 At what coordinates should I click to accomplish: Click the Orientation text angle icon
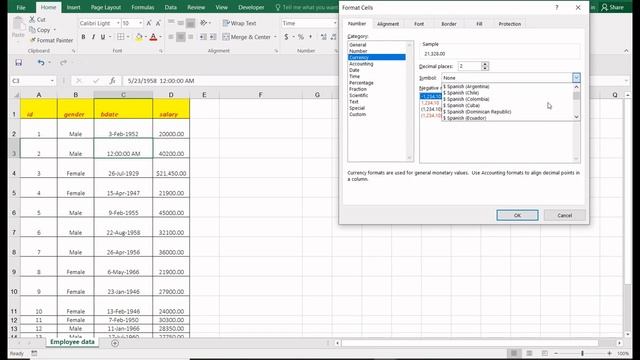[203, 23]
